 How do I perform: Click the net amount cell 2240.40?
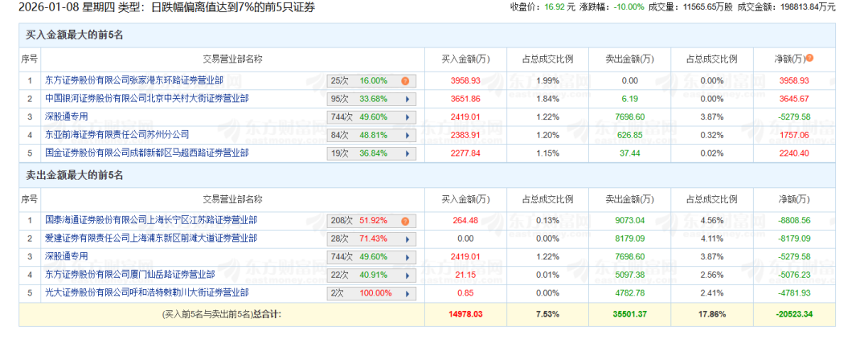[794, 153]
